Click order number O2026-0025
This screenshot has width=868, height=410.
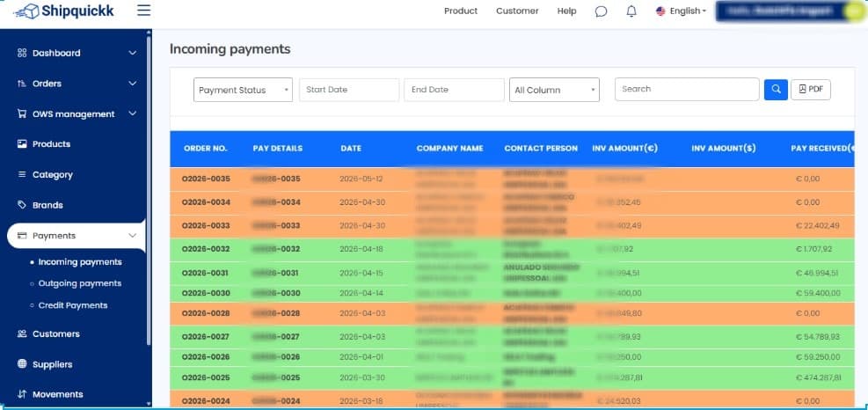click(x=206, y=377)
